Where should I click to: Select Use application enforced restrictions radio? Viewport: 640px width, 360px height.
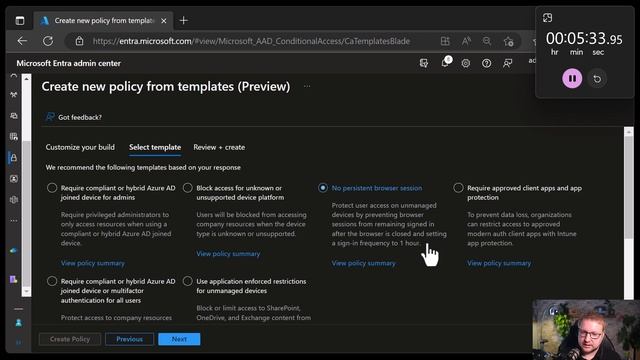(187, 281)
